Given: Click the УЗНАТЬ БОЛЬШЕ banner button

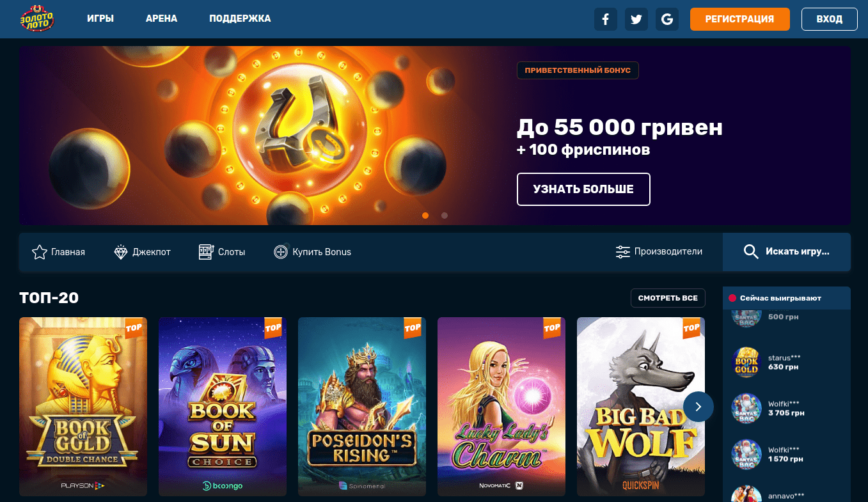Looking at the screenshot, I should coord(583,189).
